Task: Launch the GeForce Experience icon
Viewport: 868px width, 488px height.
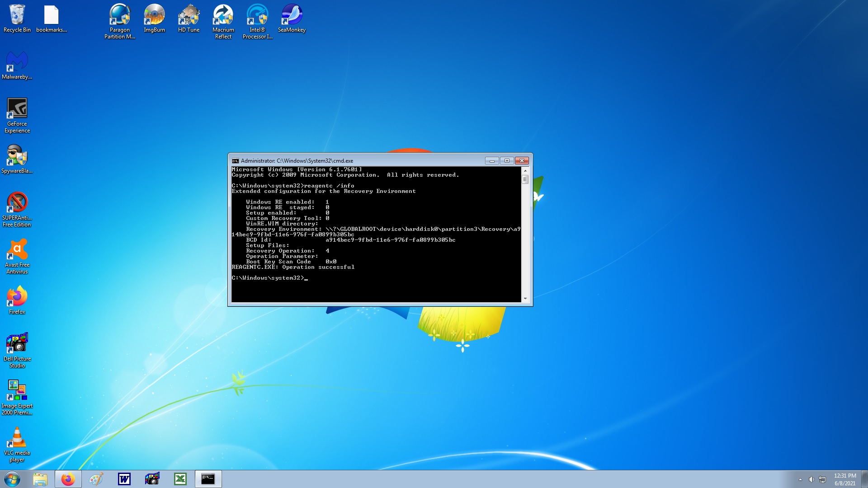Action: point(17,115)
